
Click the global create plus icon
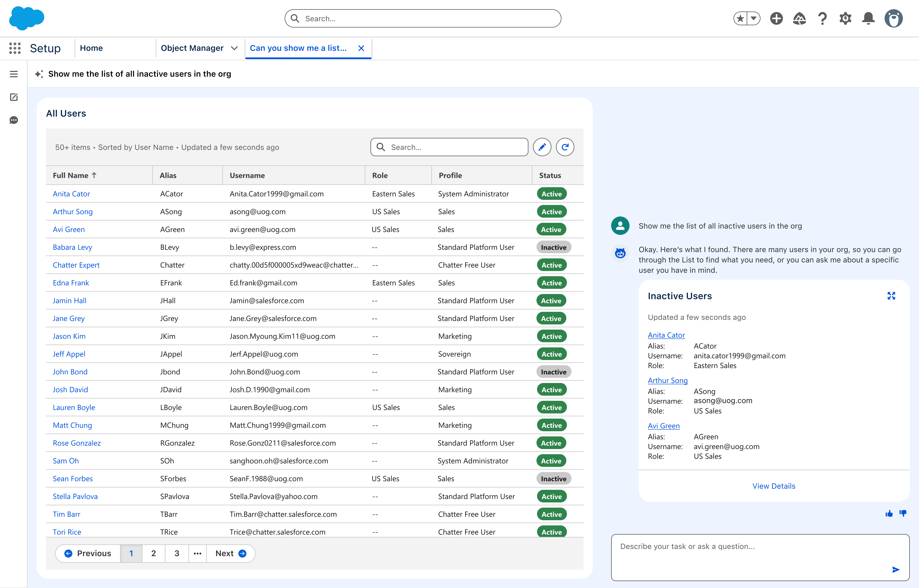776,18
